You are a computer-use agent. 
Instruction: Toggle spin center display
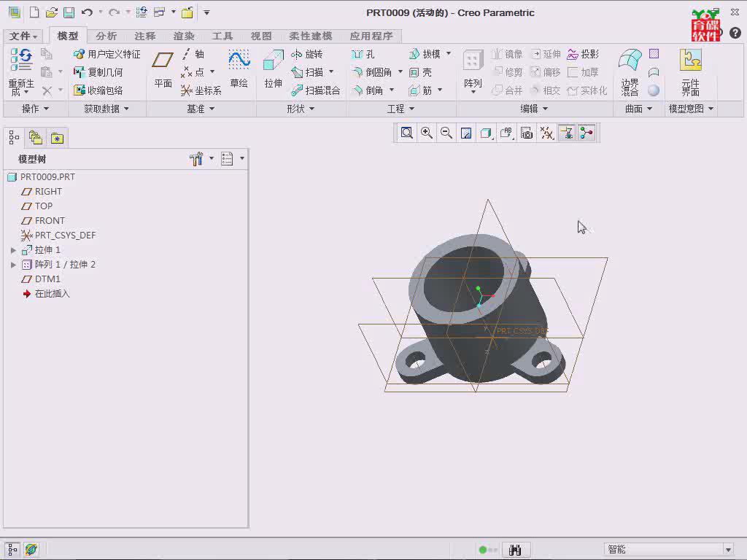tap(587, 133)
